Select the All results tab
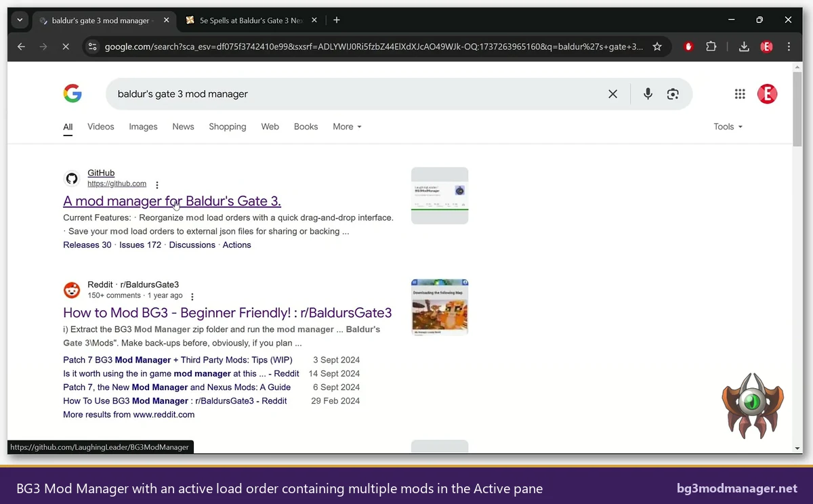813x504 pixels. tap(68, 127)
